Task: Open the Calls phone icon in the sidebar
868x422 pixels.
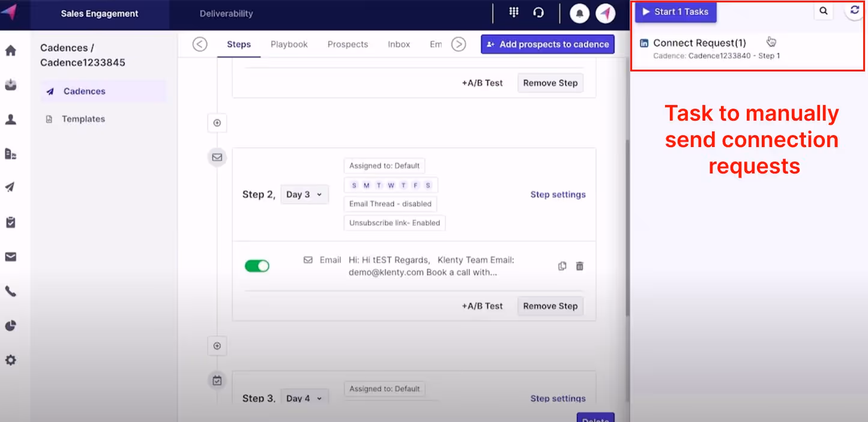Action: (x=11, y=292)
